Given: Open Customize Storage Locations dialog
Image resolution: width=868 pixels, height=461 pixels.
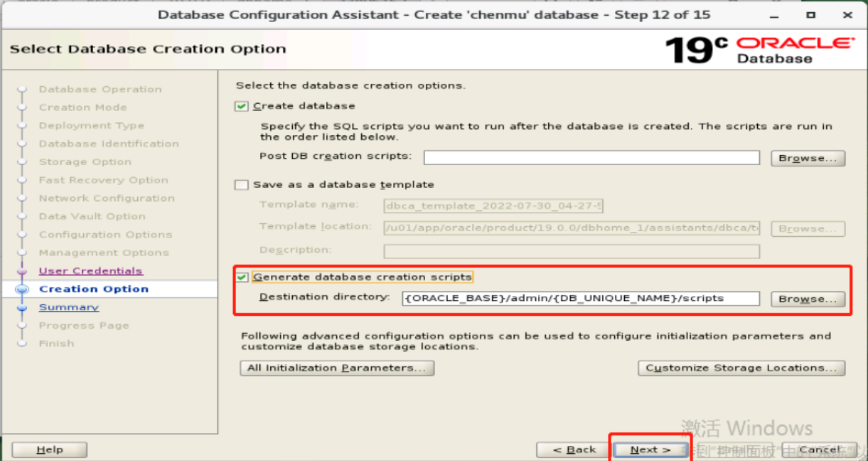Looking at the screenshot, I should click(741, 369).
